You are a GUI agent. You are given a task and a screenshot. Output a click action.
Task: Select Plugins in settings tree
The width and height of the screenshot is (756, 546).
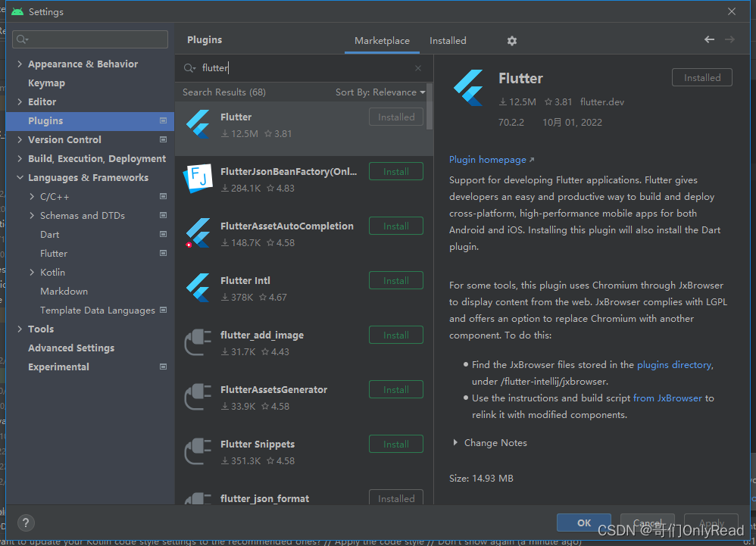[90, 121]
